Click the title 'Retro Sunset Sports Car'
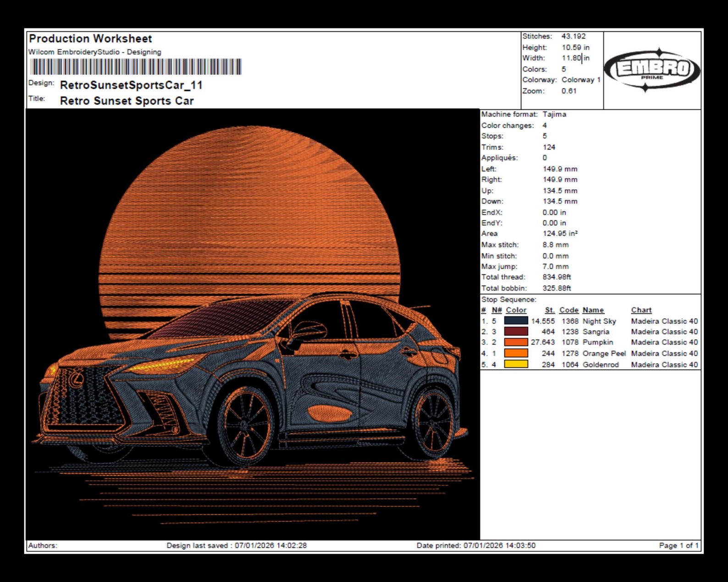This screenshot has width=728, height=582. (127, 101)
